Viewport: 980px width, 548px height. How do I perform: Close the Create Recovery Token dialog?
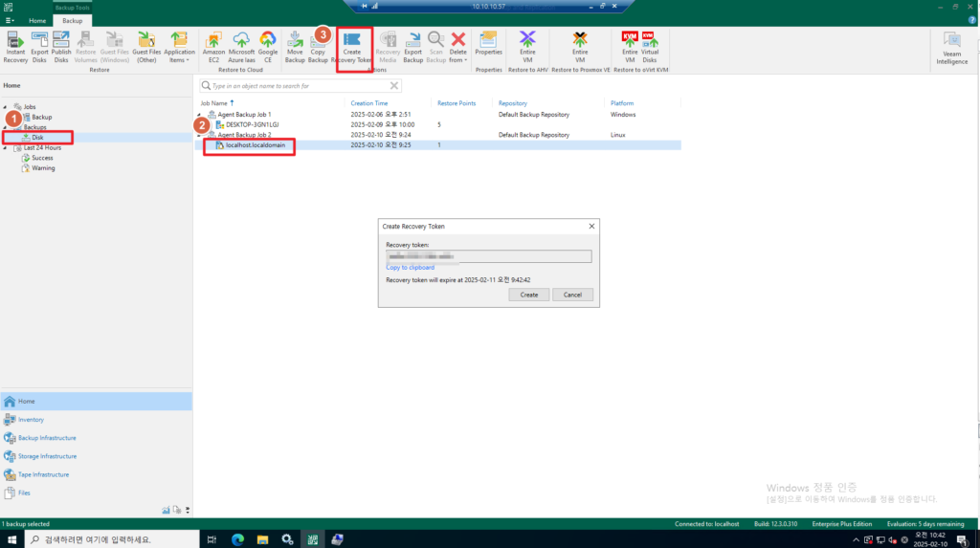(x=591, y=227)
